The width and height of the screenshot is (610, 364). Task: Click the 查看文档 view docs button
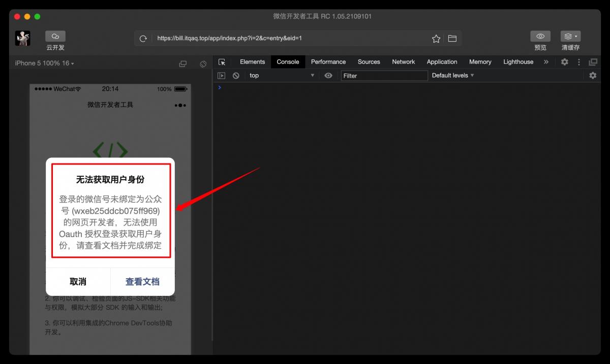coord(142,282)
